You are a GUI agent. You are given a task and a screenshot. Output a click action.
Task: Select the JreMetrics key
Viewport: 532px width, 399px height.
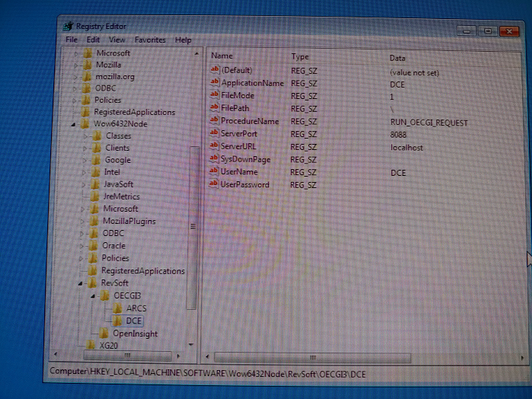pos(121,196)
